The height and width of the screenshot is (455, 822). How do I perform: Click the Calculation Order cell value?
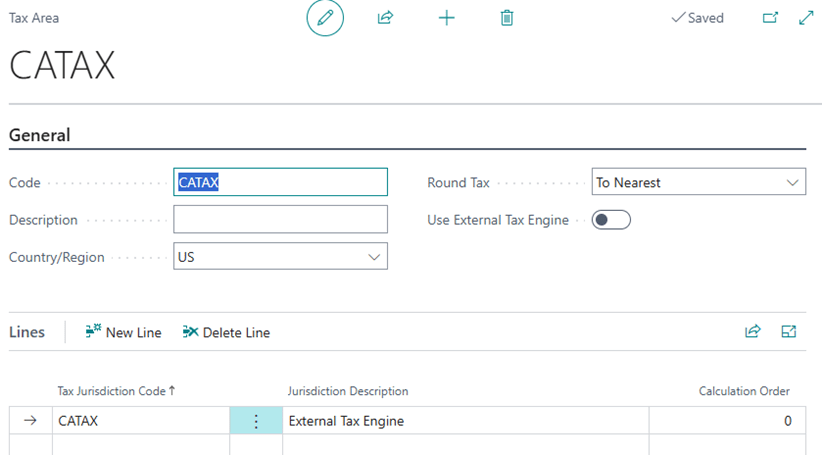pyautogui.click(x=727, y=421)
